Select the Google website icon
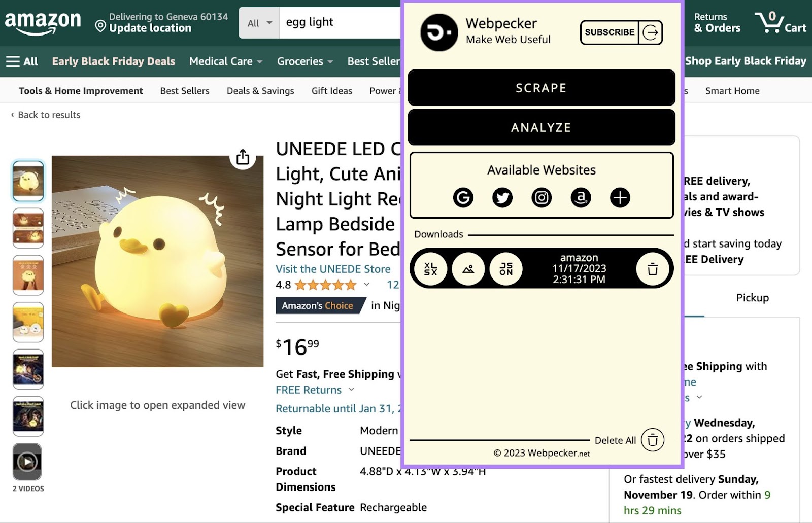Image resolution: width=812 pixels, height=523 pixels. click(x=463, y=197)
